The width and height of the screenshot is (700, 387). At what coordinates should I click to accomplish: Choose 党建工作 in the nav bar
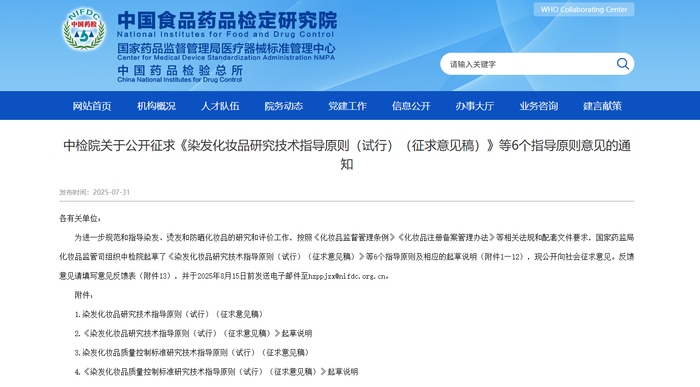[x=347, y=106]
